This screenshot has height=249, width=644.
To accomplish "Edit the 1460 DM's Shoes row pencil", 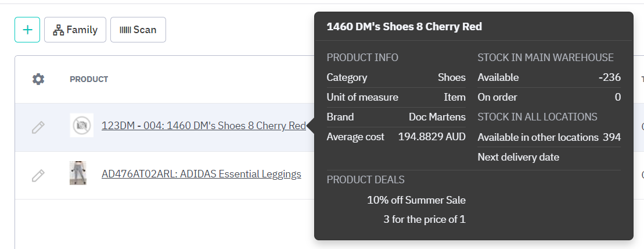I will (x=38, y=127).
